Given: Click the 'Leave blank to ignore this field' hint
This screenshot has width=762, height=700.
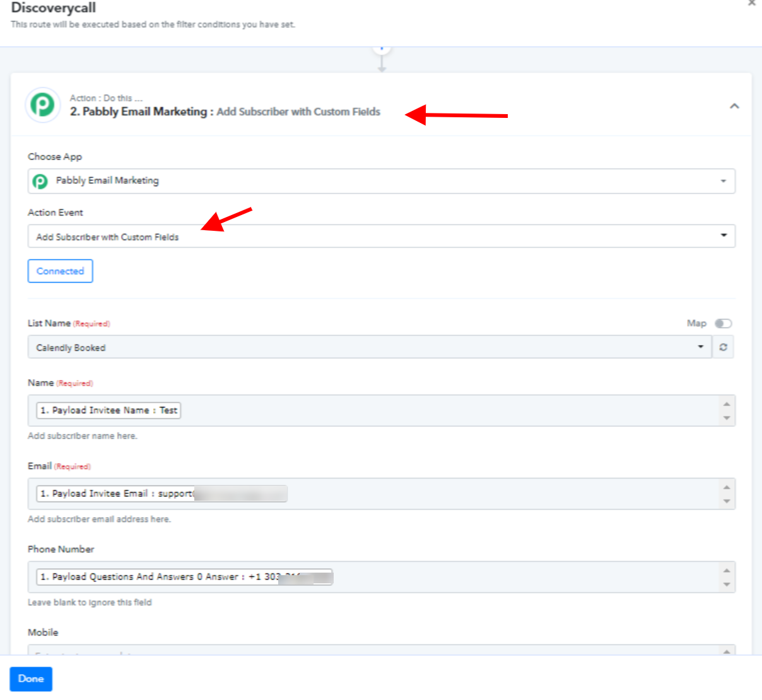Looking at the screenshot, I should pos(90,603).
